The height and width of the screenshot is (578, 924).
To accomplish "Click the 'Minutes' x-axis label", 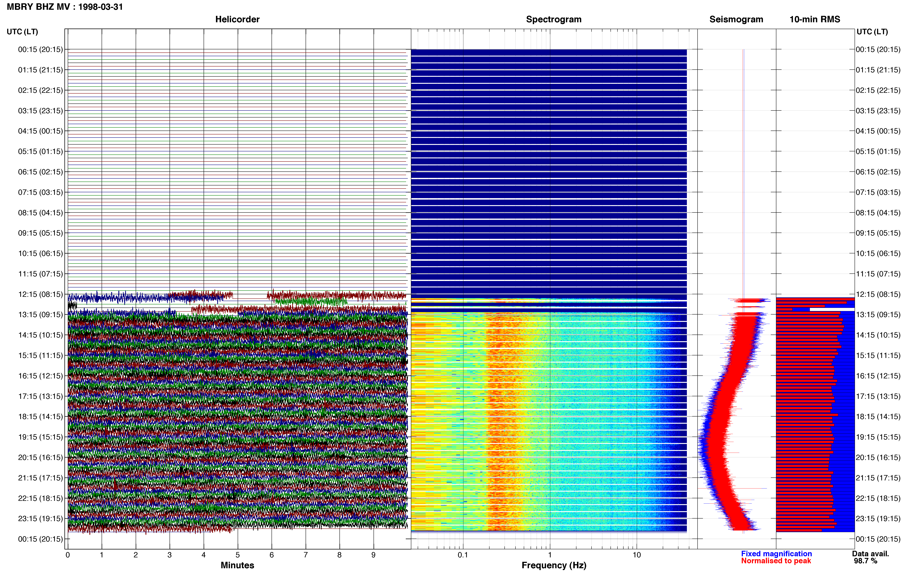I will [237, 565].
